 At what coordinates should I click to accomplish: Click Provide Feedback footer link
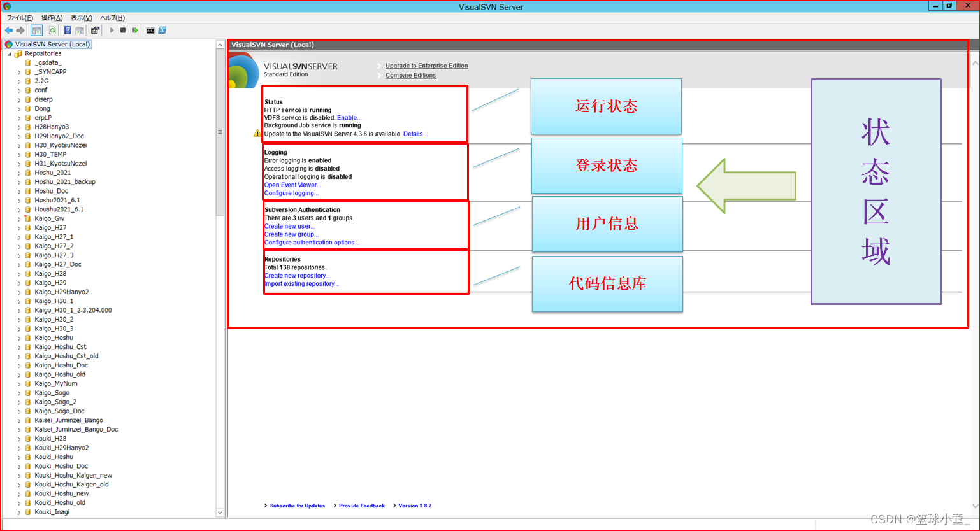362,506
